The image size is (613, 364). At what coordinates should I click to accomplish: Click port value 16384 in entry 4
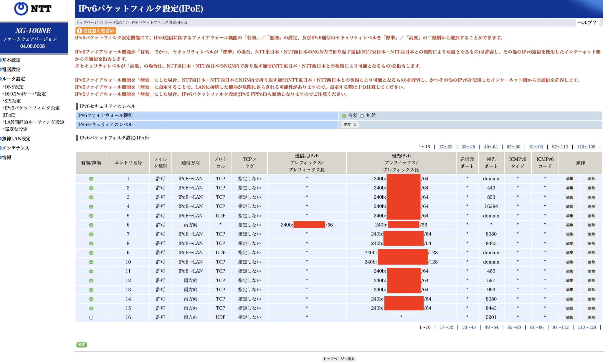click(491, 207)
